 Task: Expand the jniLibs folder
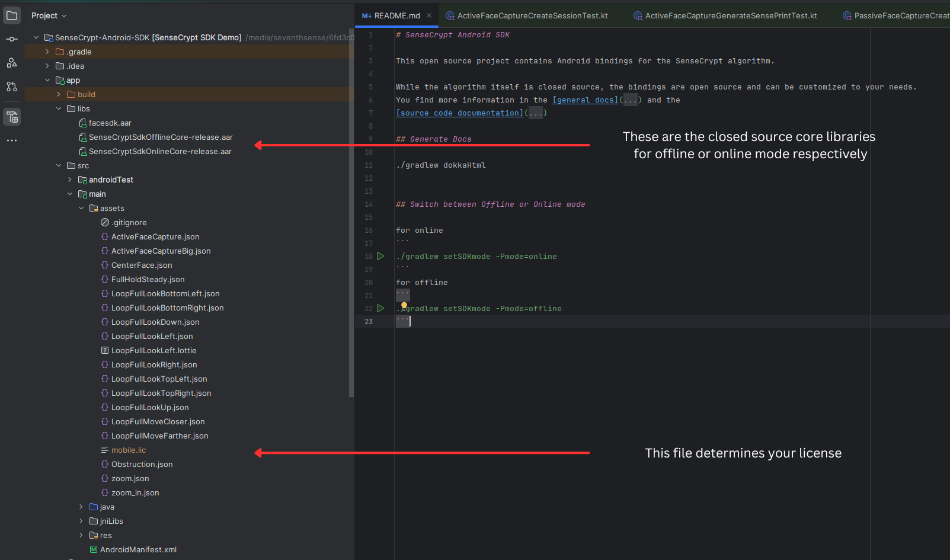click(x=81, y=521)
